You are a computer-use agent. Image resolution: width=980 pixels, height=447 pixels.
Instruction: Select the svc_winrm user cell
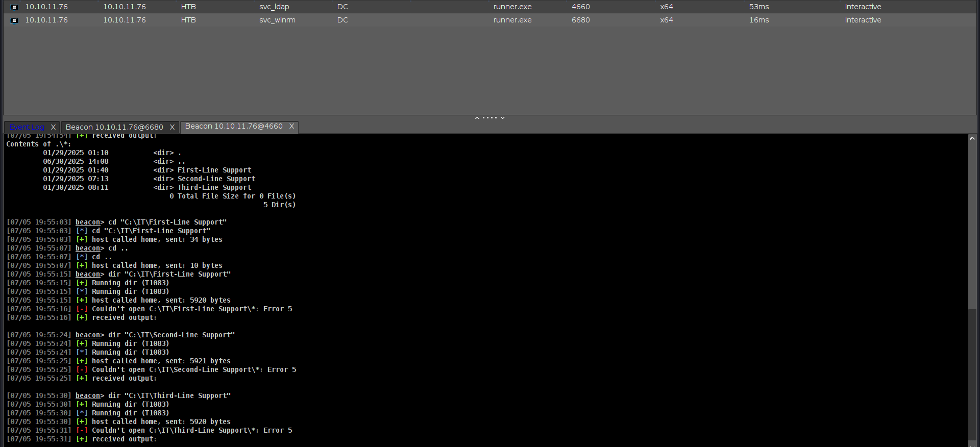pos(277,20)
